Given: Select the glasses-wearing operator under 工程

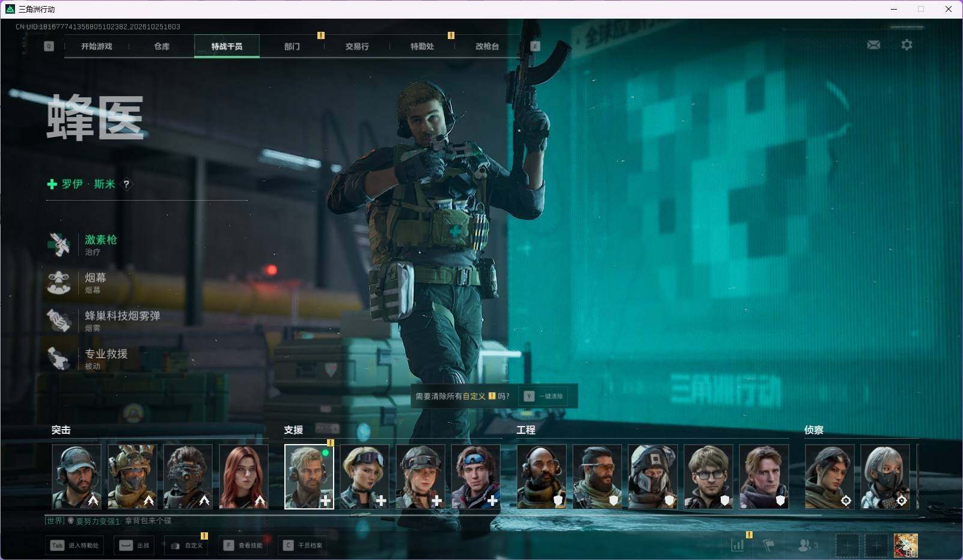Looking at the screenshot, I should [x=708, y=476].
